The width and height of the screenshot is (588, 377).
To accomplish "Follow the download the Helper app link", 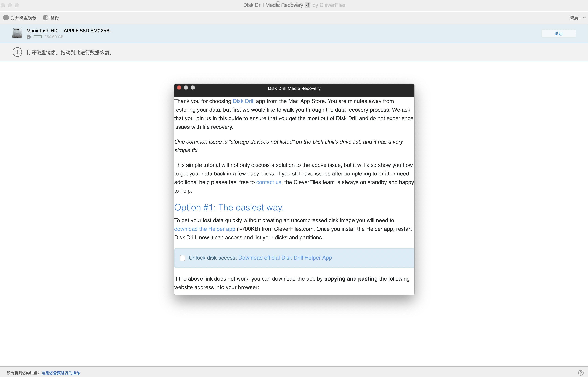I will click(x=205, y=229).
